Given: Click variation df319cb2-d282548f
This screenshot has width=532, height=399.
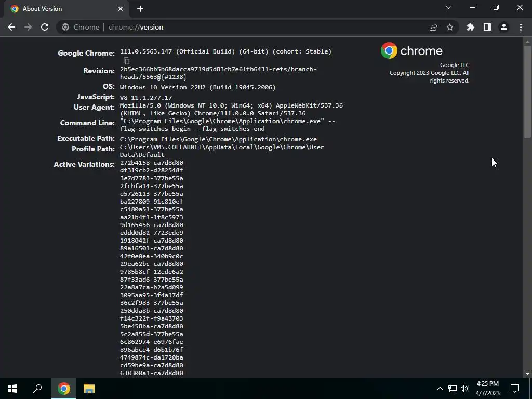Looking at the screenshot, I should click(x=151, y=170).
